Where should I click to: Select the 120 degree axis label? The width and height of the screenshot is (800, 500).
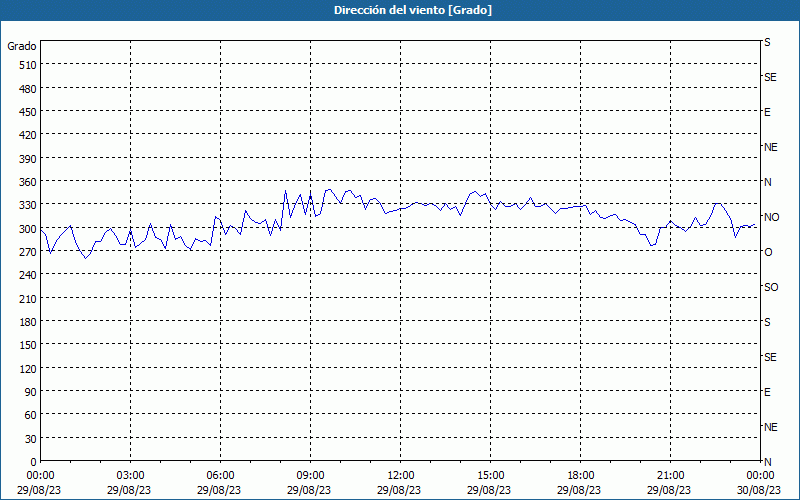pos(29,369)
